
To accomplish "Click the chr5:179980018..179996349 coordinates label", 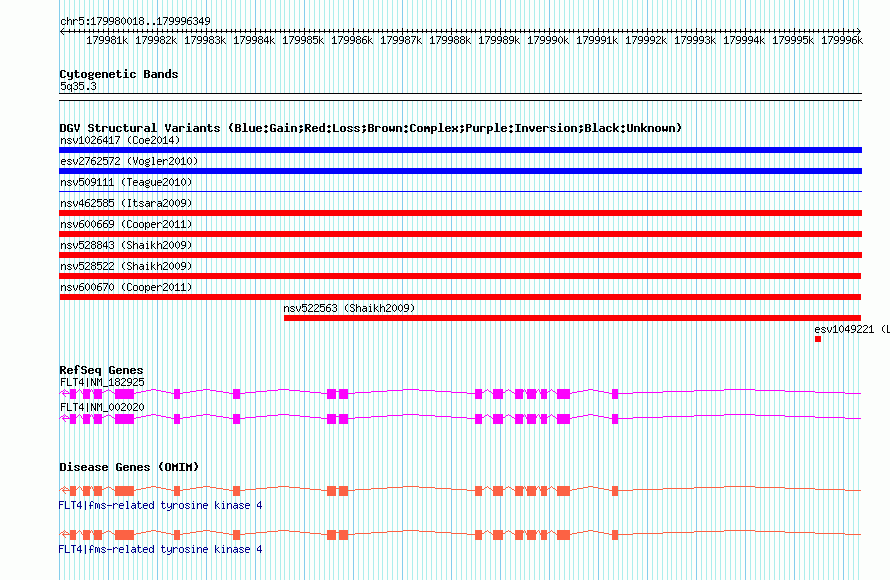I will pos(135,21).
